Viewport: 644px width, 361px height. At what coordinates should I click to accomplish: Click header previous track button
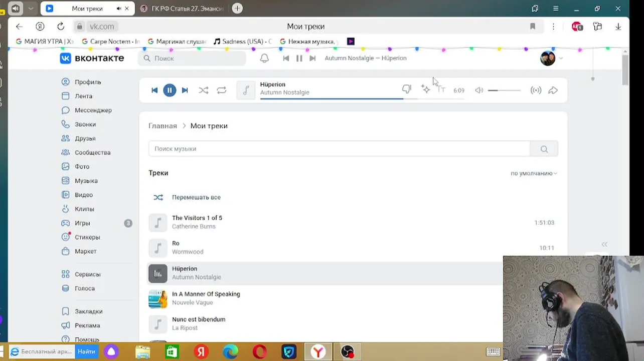[286, 58]
